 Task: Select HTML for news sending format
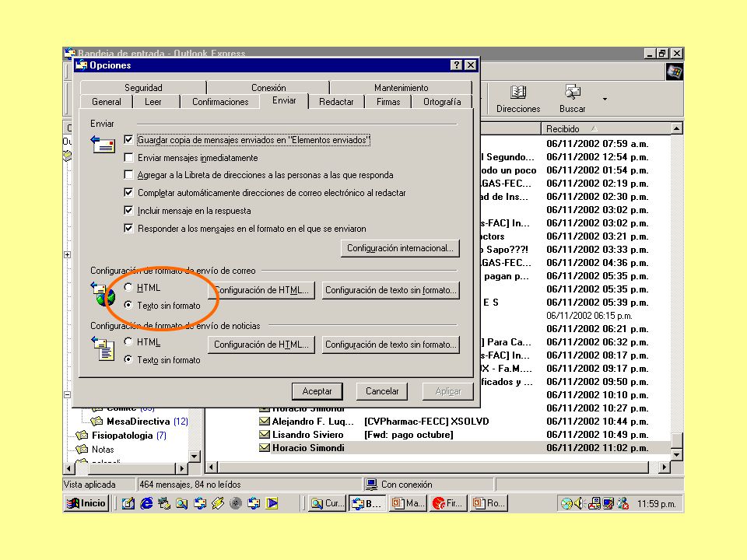click(x=128, y=341)
